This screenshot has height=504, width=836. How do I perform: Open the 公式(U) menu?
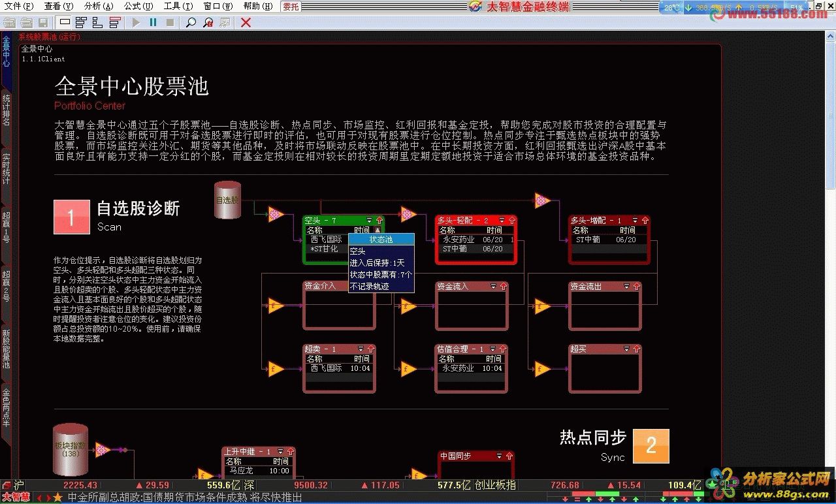[138, 6]
